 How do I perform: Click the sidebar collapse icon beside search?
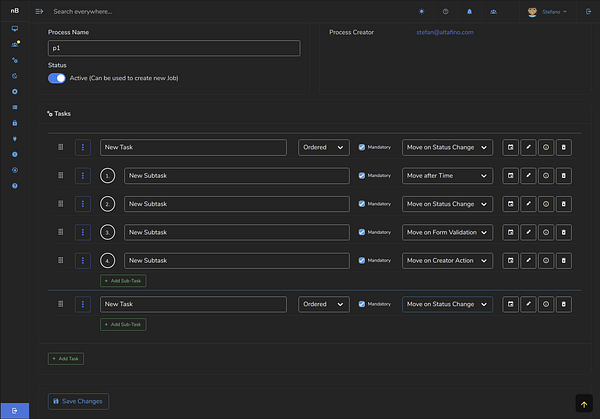pyautogui.click(x=39, y=11)
